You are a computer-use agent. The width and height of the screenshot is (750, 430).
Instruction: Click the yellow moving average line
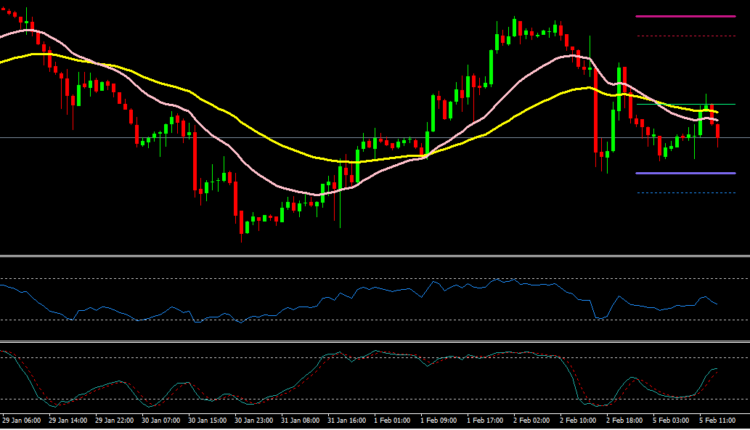pos(250,125)
